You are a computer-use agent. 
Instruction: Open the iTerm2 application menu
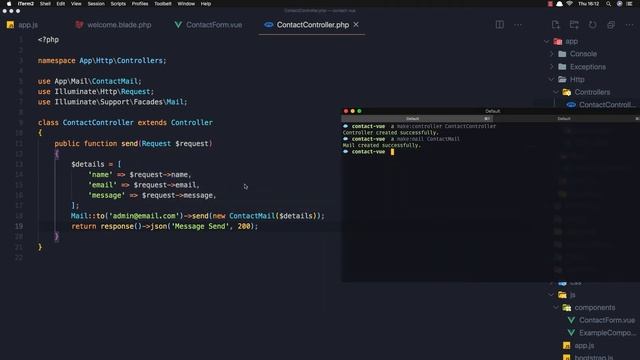tap(26, 4)
